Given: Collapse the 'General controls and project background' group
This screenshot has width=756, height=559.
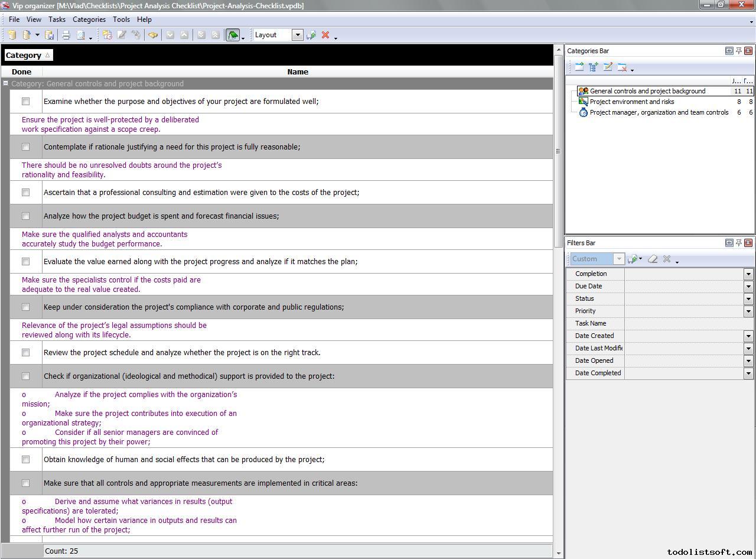Looking at the screenshot, I should [5, 83].
